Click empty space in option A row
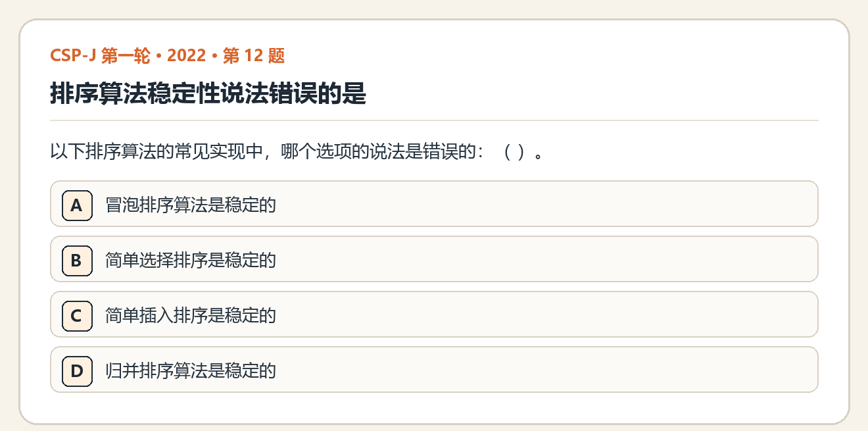This screenshot has width=868, height=431. [x=546, y=205]
